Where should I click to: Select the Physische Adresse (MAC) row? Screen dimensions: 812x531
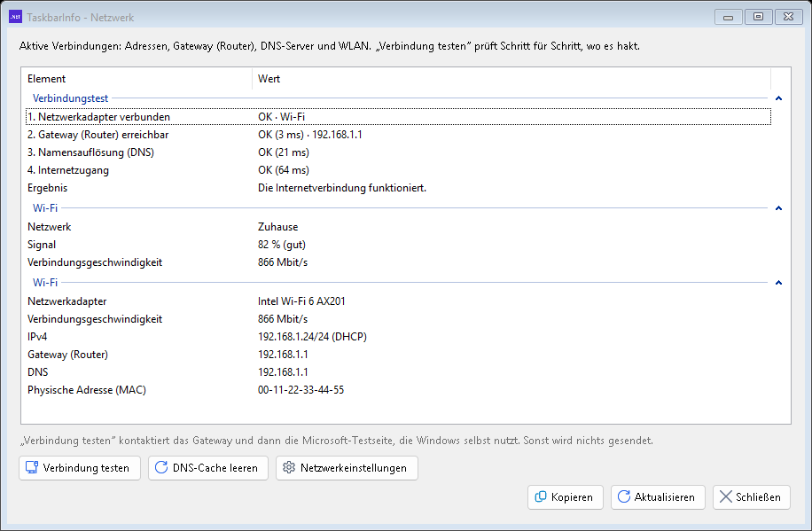point(398,390)
